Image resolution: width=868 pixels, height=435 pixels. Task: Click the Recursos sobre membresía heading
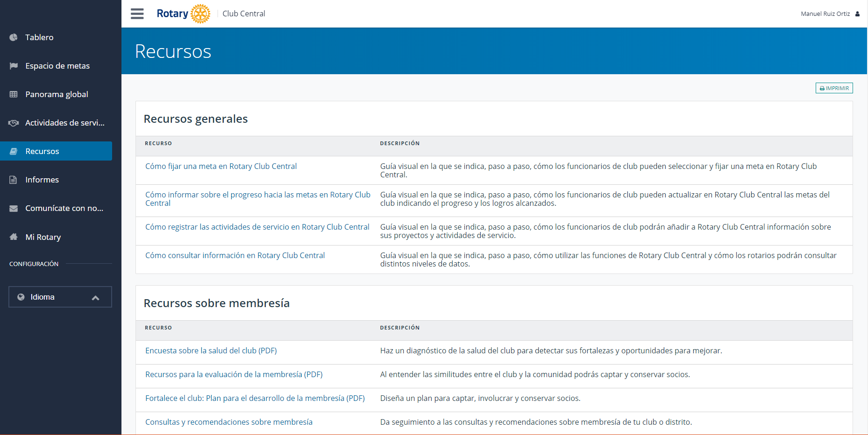click(x=217, y=303)
